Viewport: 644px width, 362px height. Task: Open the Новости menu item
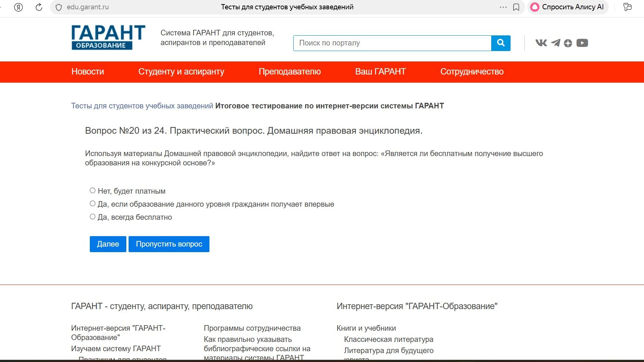(x=88, y=72)
